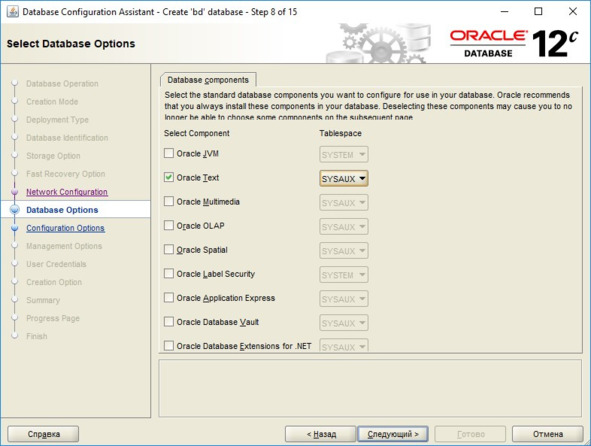Open Oracle JVM SYSTEM tablespace dropdown
This screenshot has height=446, width=591.
[x=344, y=155]
